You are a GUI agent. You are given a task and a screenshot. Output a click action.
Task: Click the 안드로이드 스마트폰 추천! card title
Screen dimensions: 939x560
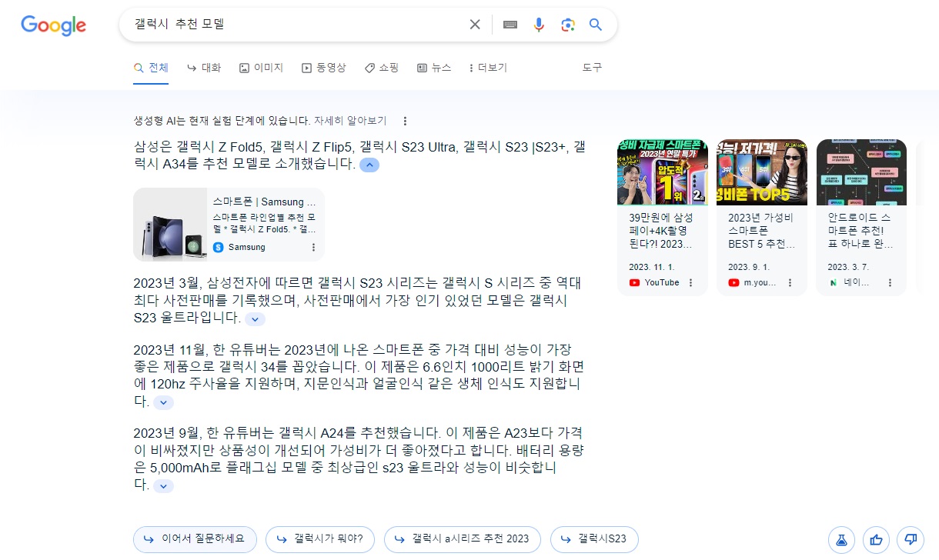point(861,231)
